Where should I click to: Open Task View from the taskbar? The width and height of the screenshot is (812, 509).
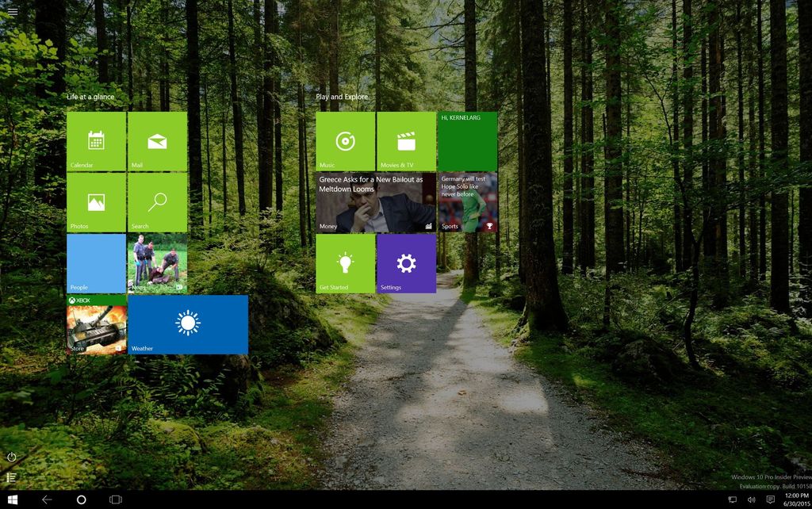(116, 499)
